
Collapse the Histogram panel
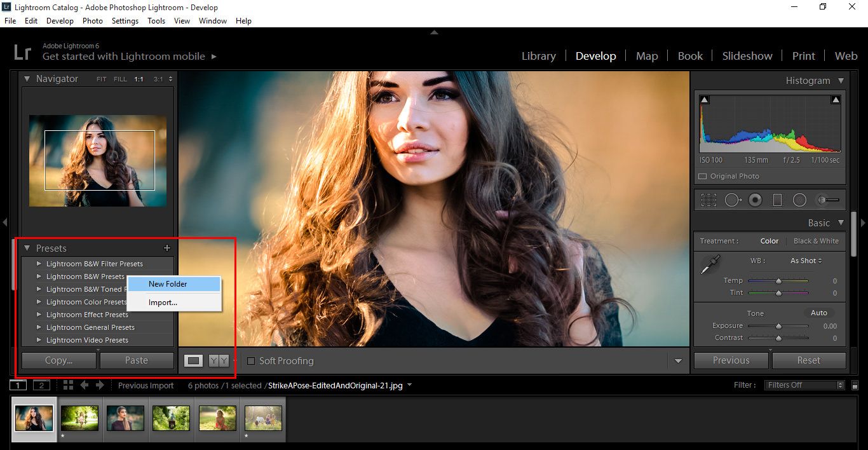(x=841, y=81)
